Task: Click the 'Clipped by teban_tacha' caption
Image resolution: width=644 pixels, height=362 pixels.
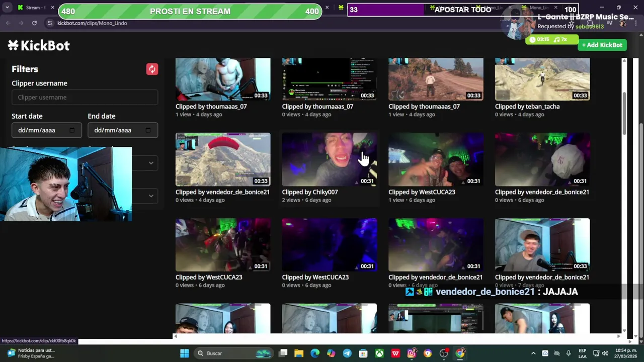Action: (527, 107)
